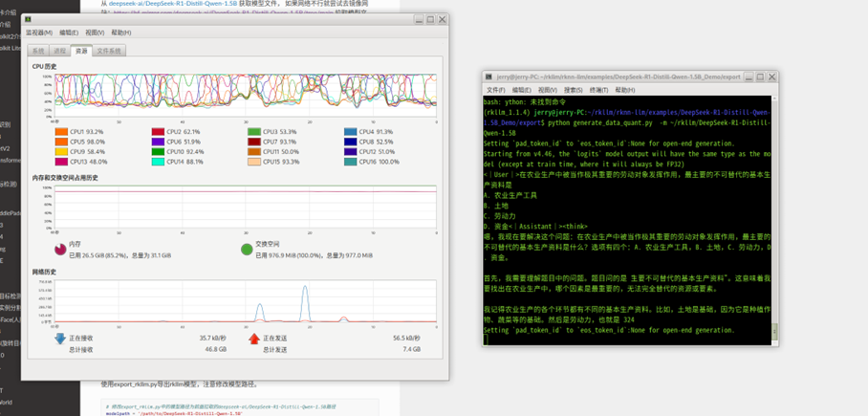This screenshot has width=868, height=416.
Task: Open the 文件(F) menu in terminal
Action: pyautogui.click(x=495, y=90)
